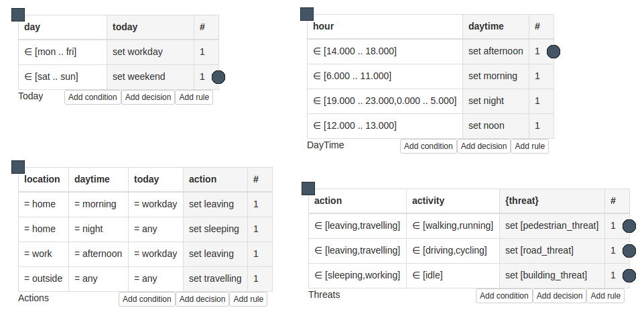Click the round marker beside set afternoon rule
The height and width of the screenshot is (316, 644).
click(554, 52)
